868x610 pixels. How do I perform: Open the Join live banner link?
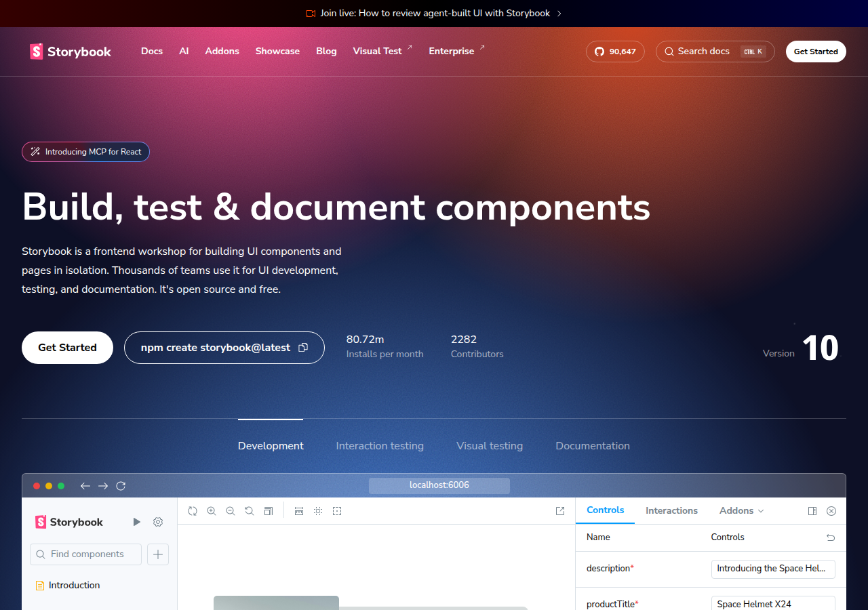(x=434, y=14)
